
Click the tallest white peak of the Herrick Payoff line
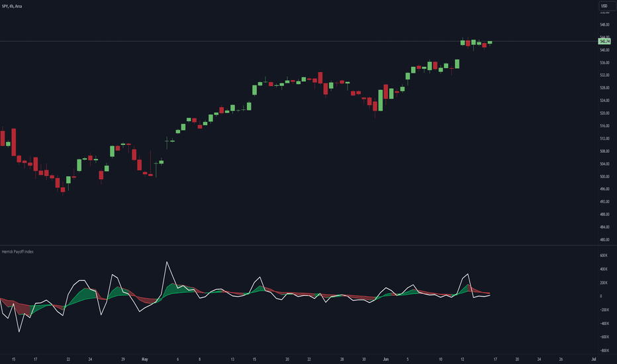(x=167, y=262)
